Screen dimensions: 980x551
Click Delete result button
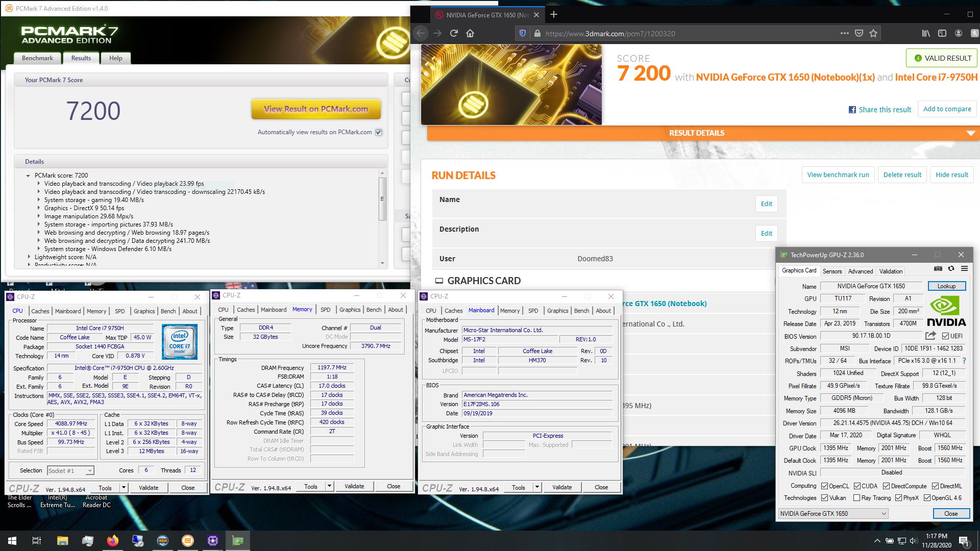click(902, 174)
